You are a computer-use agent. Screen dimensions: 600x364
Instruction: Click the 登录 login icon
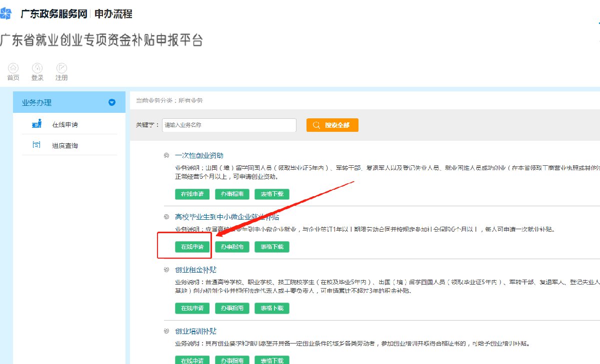pos(37,68)
